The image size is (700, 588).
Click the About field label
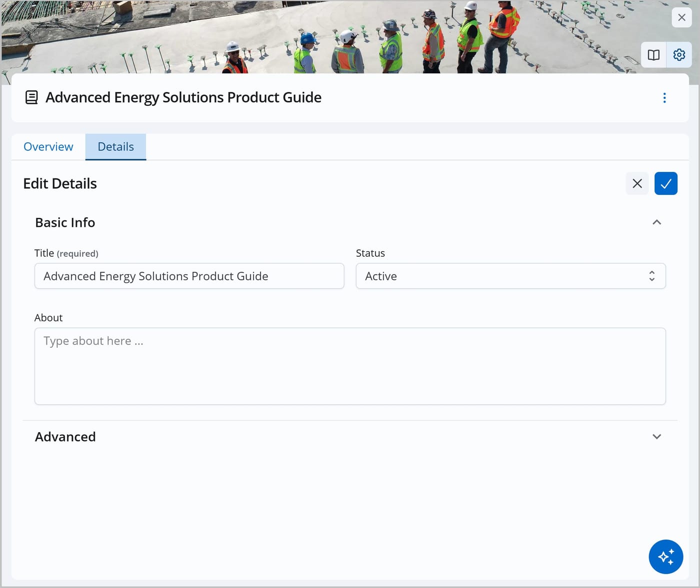[48, 318]
